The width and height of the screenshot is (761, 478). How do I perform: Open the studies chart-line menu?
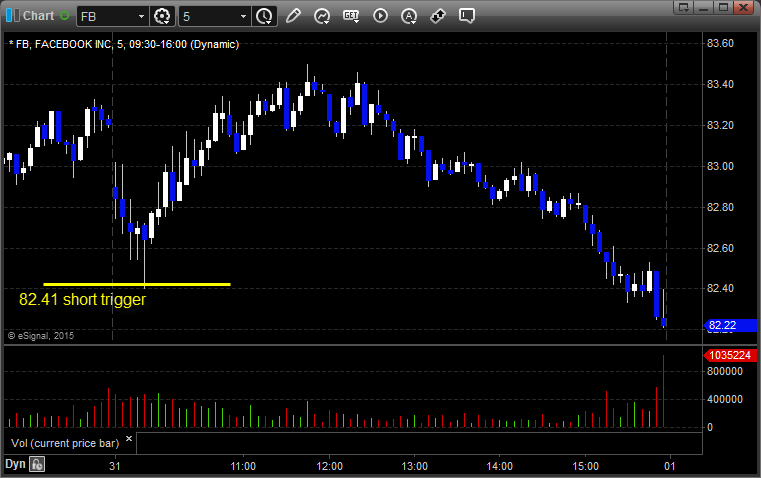(x=322, y=16)
